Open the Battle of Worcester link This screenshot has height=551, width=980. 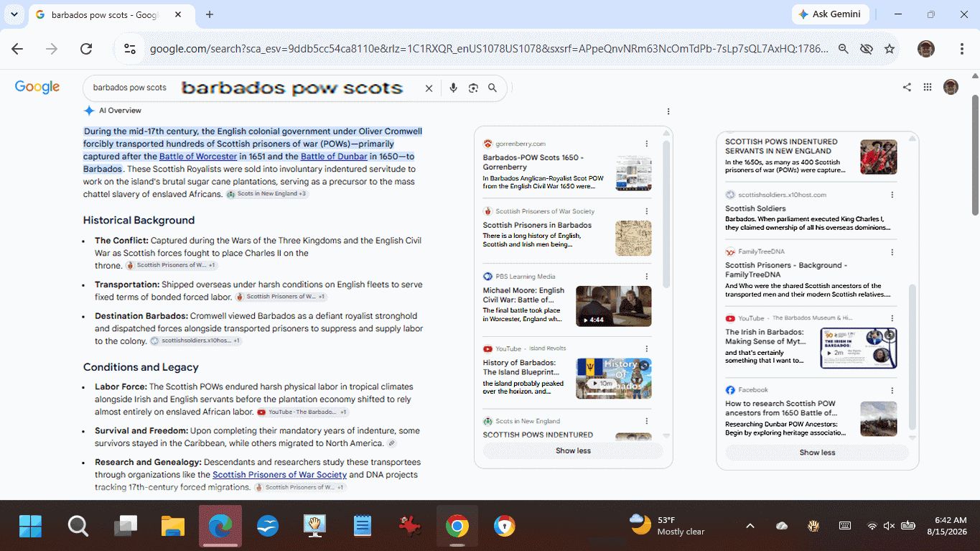[x=198, y=157]
